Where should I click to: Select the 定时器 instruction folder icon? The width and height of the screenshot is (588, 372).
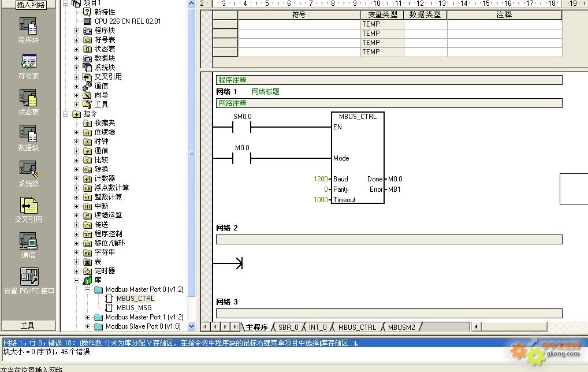click(87, 271)
